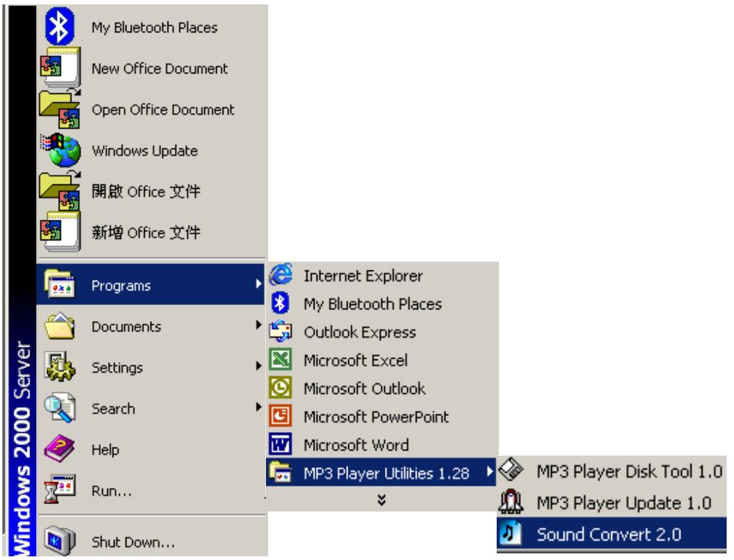Click the 開啟 Office 文件 folder icon
Image resolution: width=734 pixels, height=560 pixels.
click(x=60, y=190)
